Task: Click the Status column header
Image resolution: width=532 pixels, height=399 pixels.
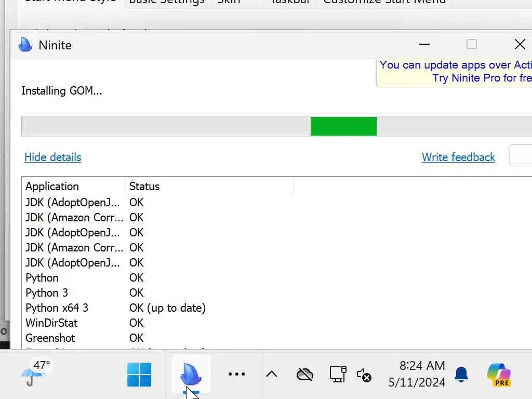Action: [209, 187]
